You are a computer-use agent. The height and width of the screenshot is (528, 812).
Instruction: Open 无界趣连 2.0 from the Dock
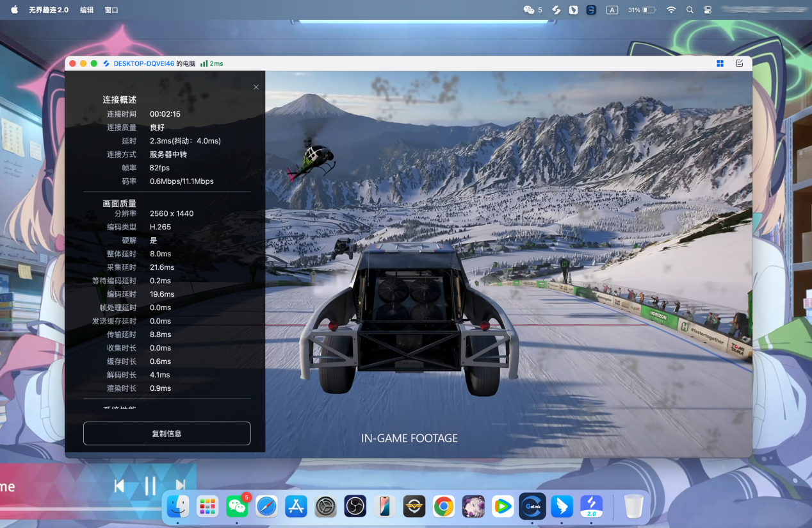click(x=591, y=506)
